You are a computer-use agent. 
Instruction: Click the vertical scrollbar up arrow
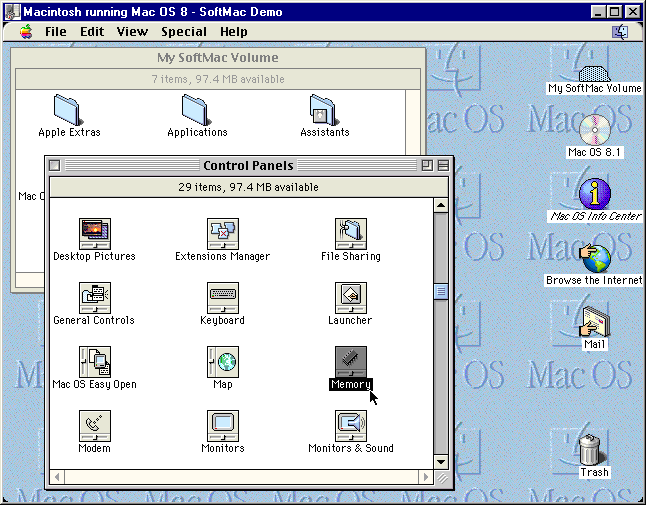[441, 205]
